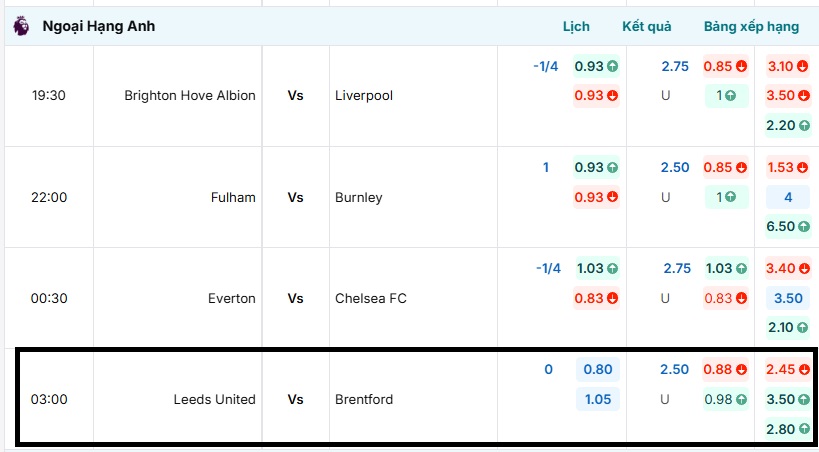Switch to the Kết quả tab
This screenshot has width=819, height=452.
pyautogui.click(x=647, y=26)
